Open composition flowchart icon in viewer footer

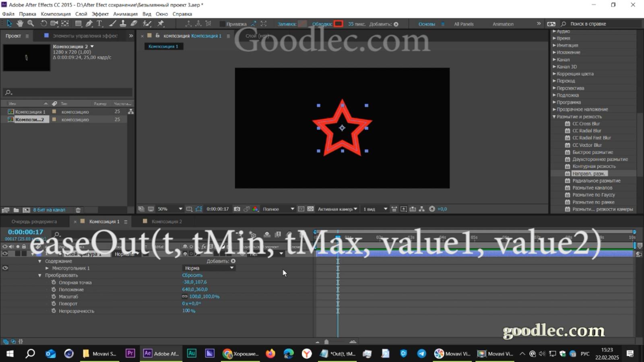click(421, 209)
